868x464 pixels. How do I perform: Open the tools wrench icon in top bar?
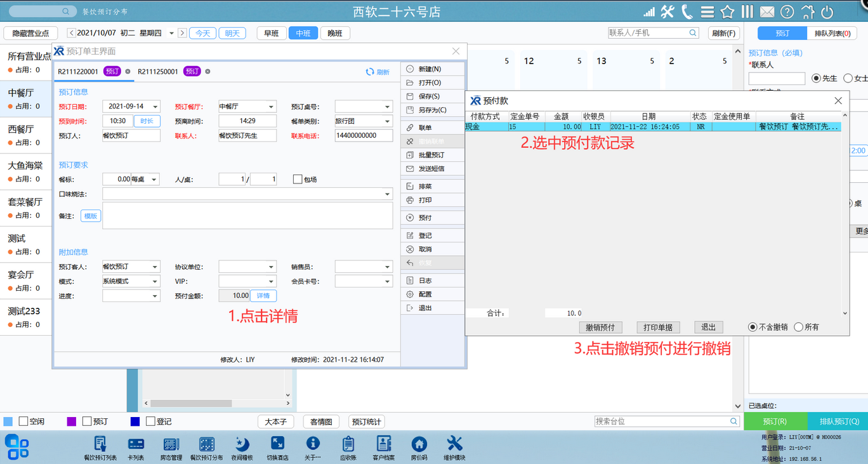pos(667,11)
